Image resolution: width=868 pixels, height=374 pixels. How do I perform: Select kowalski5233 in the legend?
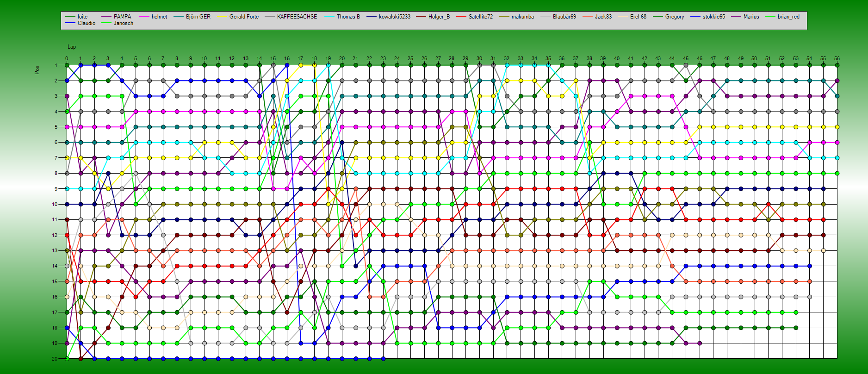394,17
